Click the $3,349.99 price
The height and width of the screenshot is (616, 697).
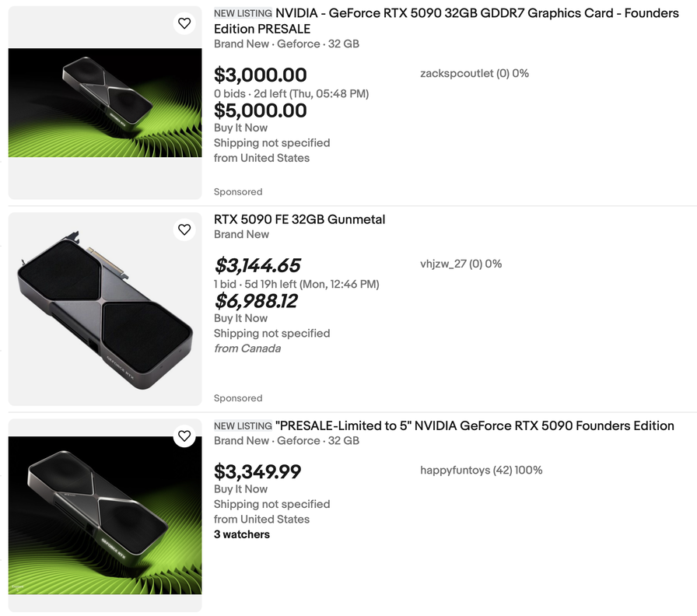[257, 472]
